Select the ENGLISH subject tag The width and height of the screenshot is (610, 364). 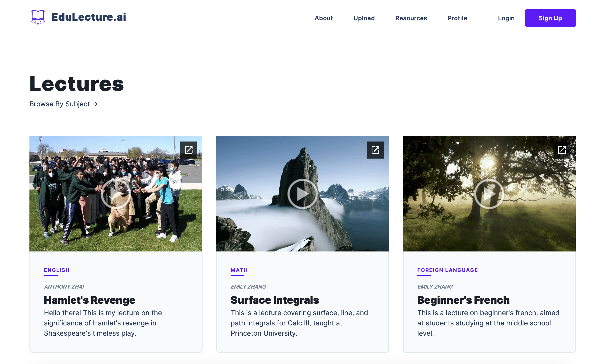(57, 270)
